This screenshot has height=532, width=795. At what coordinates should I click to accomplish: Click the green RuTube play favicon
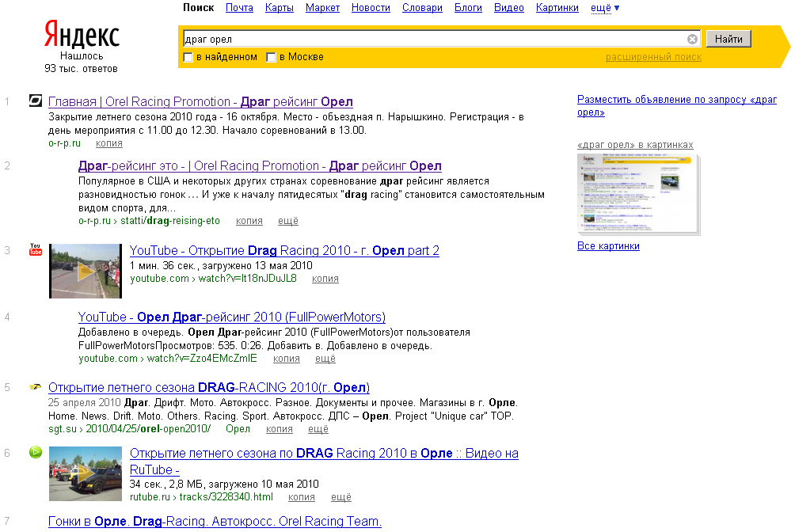[36, 452]
